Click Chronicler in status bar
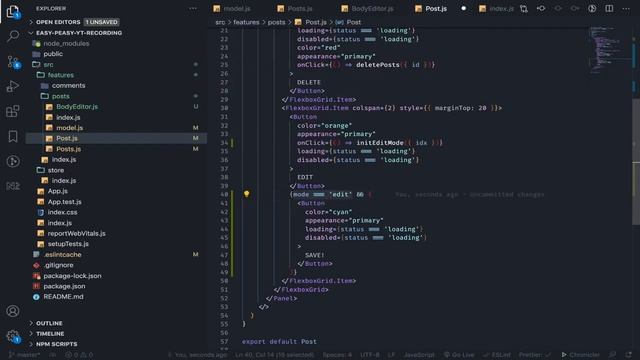 point(580,355)
